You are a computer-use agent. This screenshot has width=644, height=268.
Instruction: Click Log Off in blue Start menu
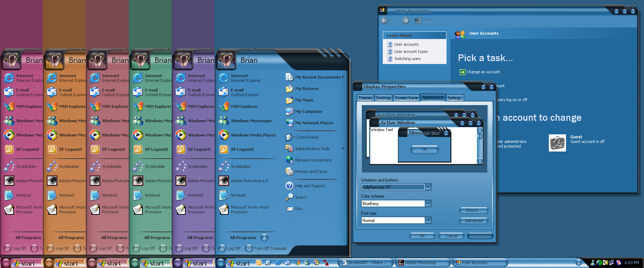(x=230, y=248)
